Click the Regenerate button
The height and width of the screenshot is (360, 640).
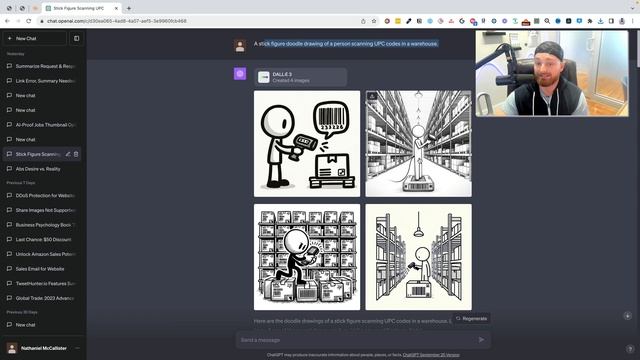point(471,318)
